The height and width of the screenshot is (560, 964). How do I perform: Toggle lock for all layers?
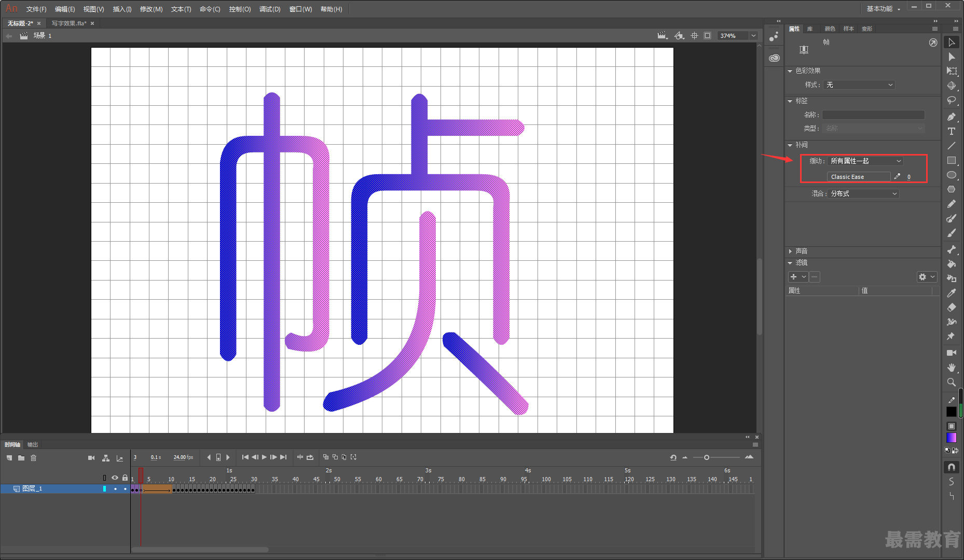(x=125, y=478)
